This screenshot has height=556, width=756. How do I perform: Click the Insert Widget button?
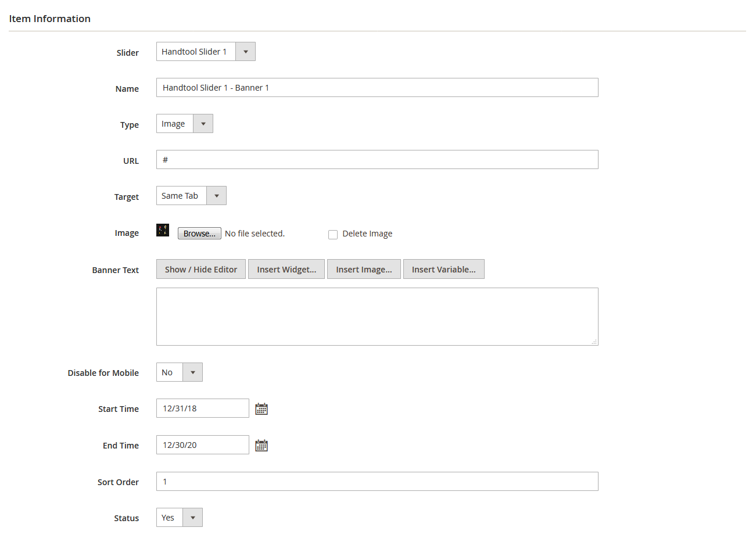click(286, 268)
